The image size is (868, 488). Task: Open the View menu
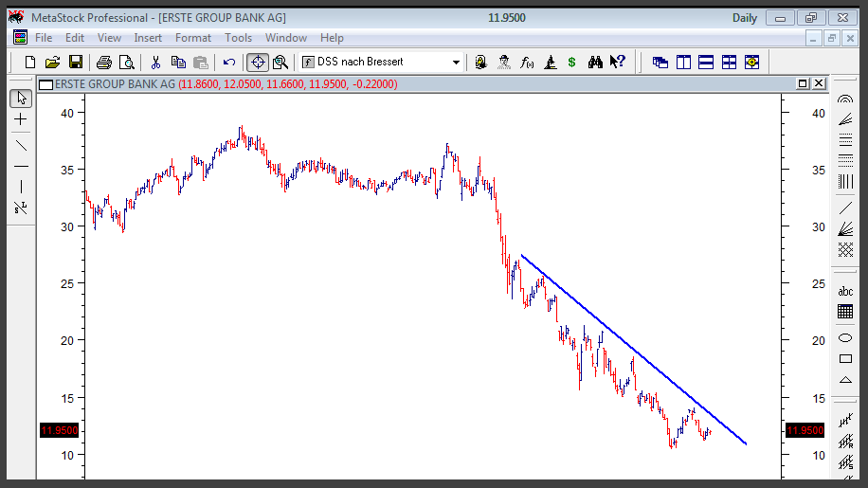tap(109, 38)
